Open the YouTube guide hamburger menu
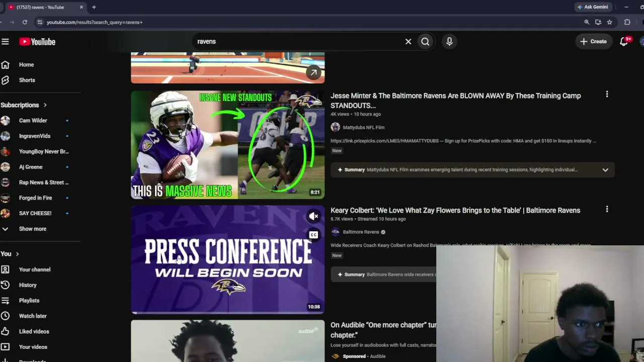The image size is (644, 362). coord(5,42)
